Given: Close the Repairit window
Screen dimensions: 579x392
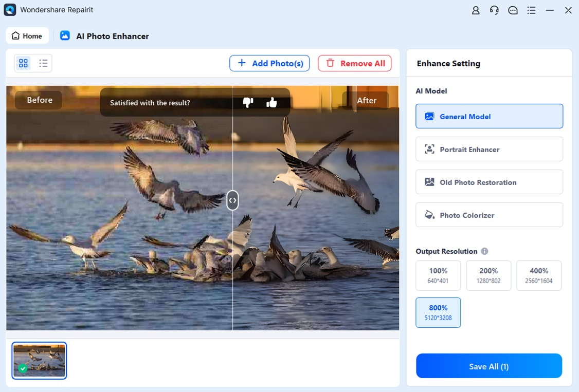Looking at the screenshot, I should [568, 10].
